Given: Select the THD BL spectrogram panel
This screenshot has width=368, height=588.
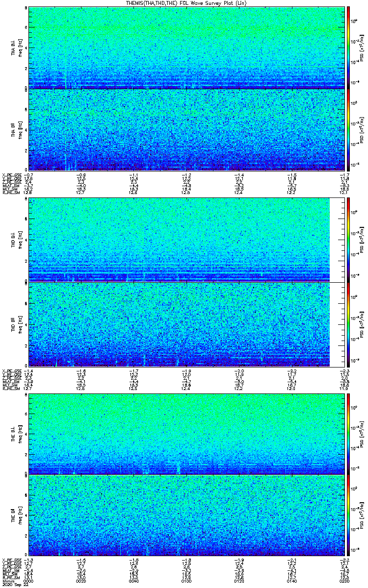Looking at the screenshot, I should (x=179, y=240).
